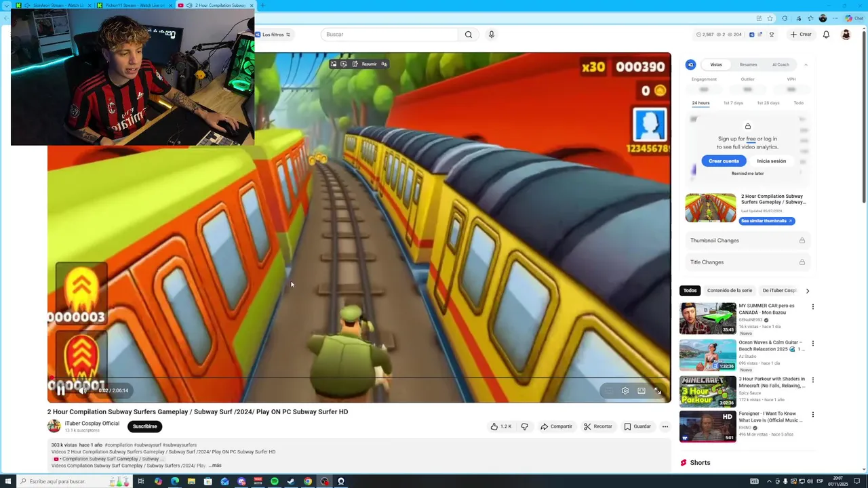Click See similar thumbnails button
Viewport: 868px width, 488px height.
(x=766, y=221)
